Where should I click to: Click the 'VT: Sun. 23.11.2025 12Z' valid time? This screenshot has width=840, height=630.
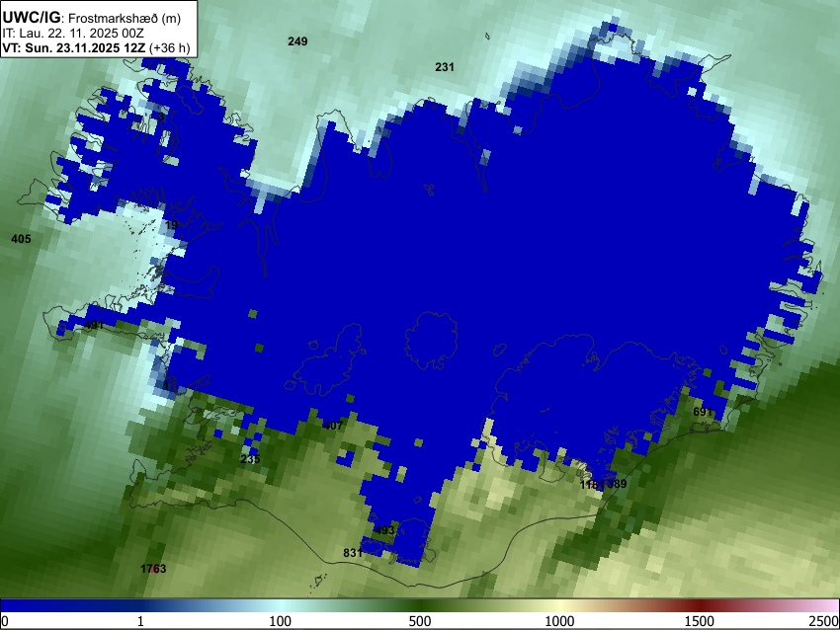click(x=73, y=48)
